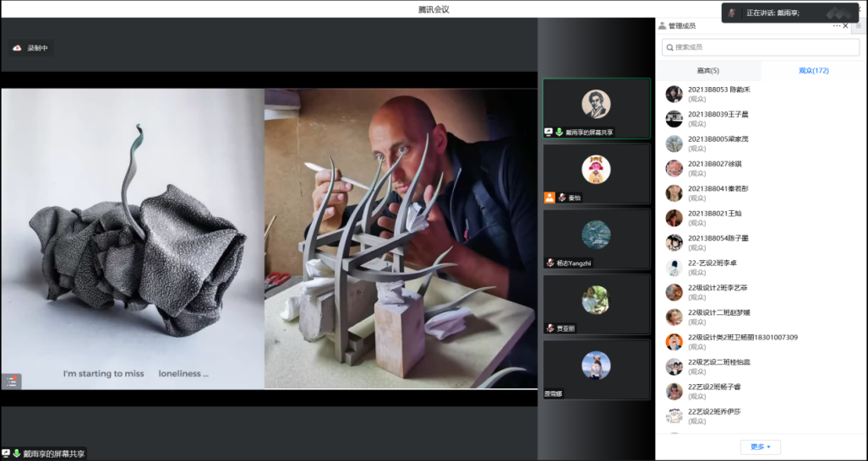Click the cloud recording status icon (录制中)

(17, 48)
